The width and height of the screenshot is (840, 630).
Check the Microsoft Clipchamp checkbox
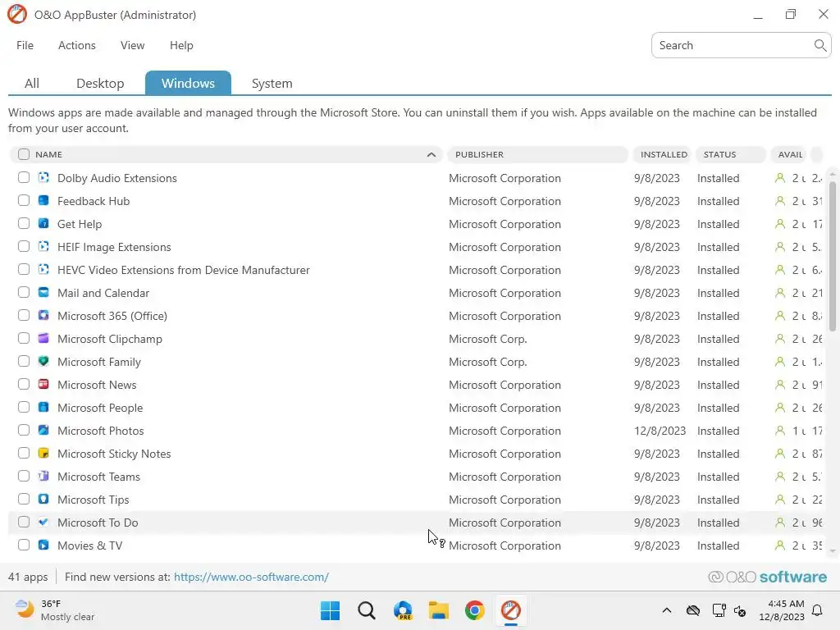(x=24, y=339)
